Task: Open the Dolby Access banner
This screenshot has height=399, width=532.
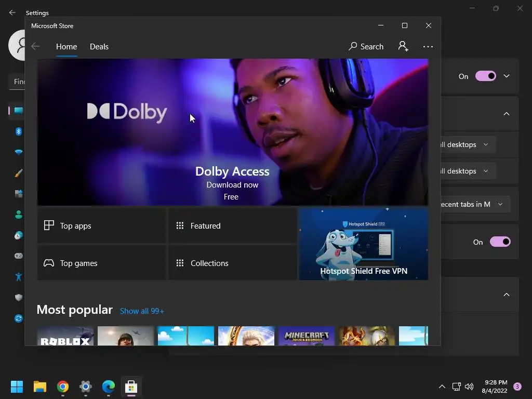Action: point(232,132)
